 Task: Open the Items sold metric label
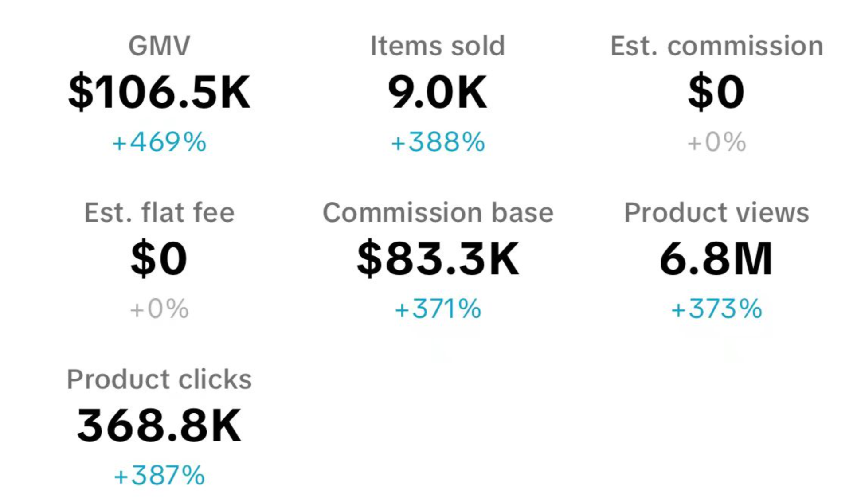click(438, 46)
